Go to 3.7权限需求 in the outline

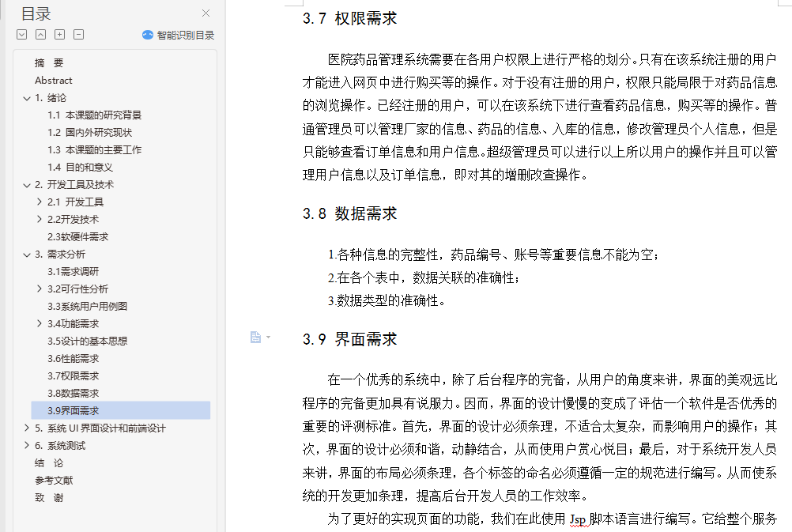tap(74, 376)
